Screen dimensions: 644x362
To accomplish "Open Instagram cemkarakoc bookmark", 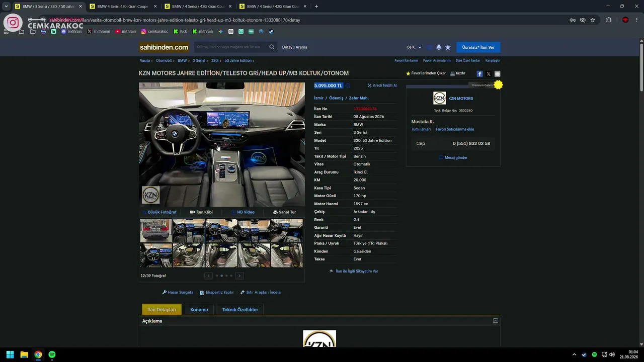I will 155,31.
